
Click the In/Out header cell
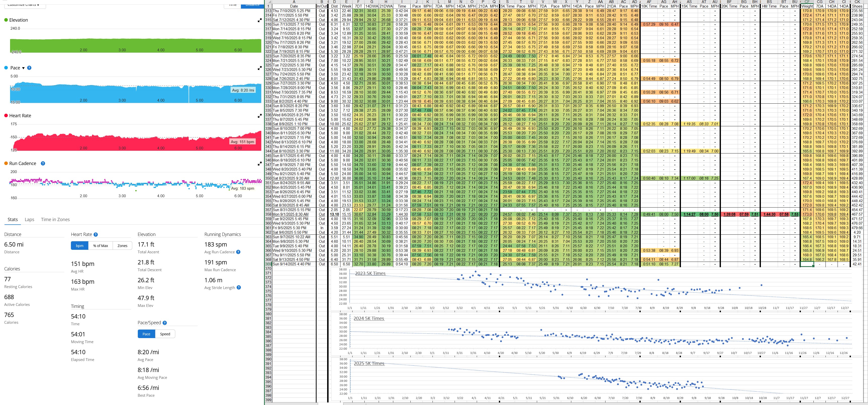click(x=322, y=6)
